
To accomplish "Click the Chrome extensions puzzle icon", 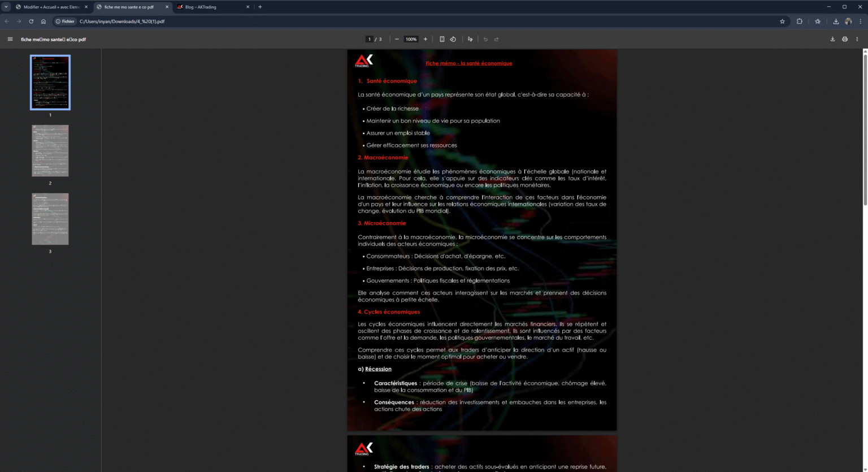I will coord(799,20).
